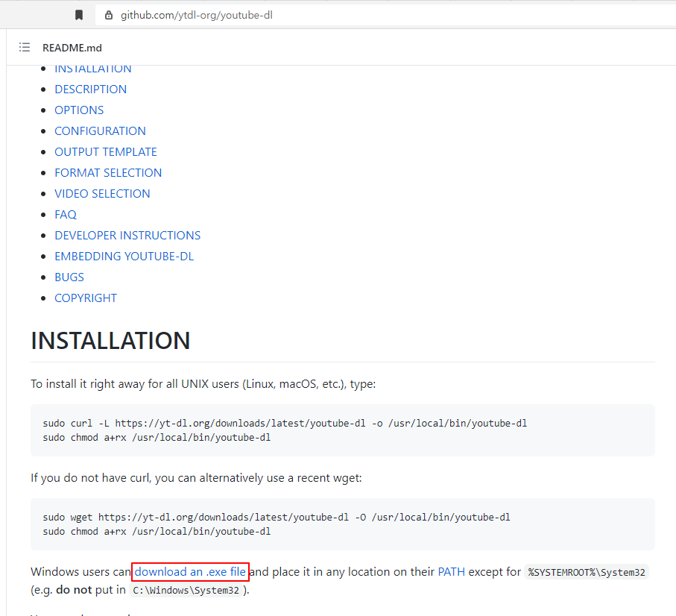Screen dimensions: 676x616
Task: Click the sudo wget command line
Action: point(277,518)
